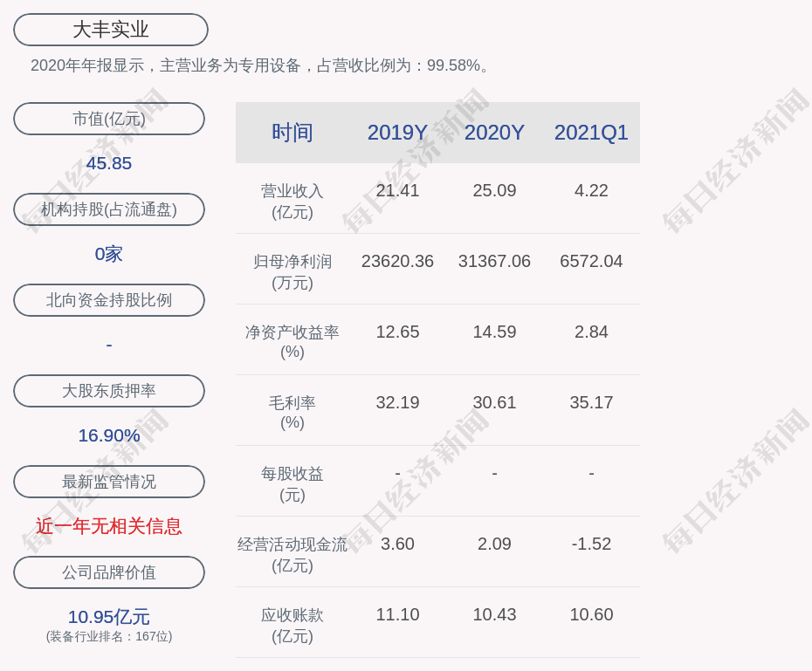The image size is (812, 671).
Task: Click gross margin value 35.17
Action: point(591,402)
